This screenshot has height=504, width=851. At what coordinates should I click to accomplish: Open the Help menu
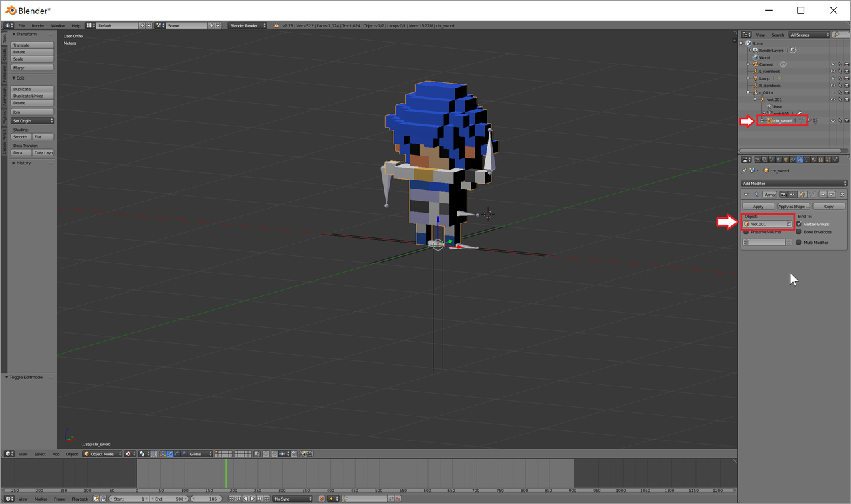(76, 25)
